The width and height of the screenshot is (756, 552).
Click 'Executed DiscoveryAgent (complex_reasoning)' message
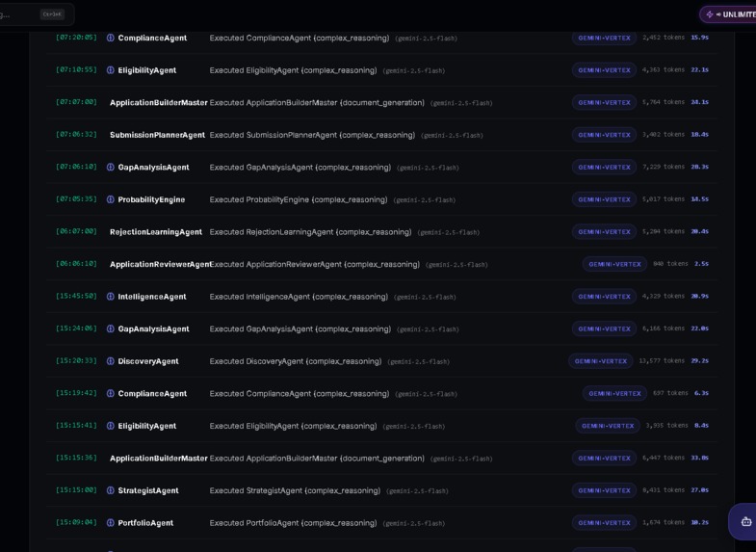coord(296,361)
